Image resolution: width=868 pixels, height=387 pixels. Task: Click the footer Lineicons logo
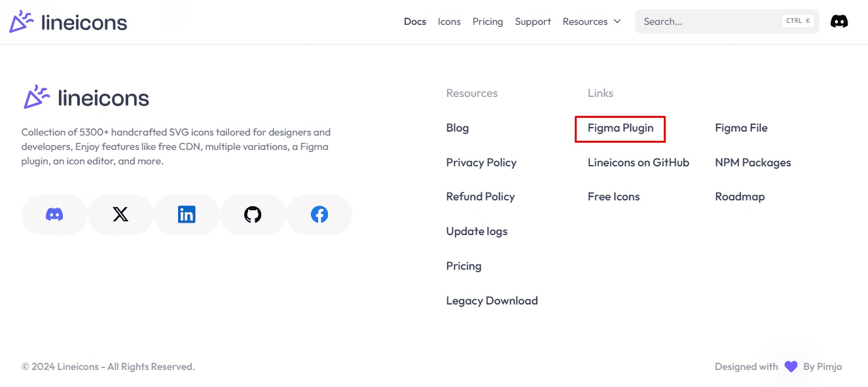coord(86,98)
